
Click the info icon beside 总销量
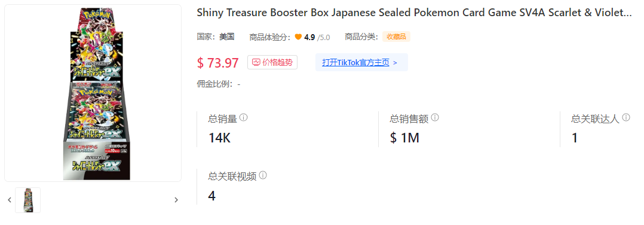tap(244, 118)
